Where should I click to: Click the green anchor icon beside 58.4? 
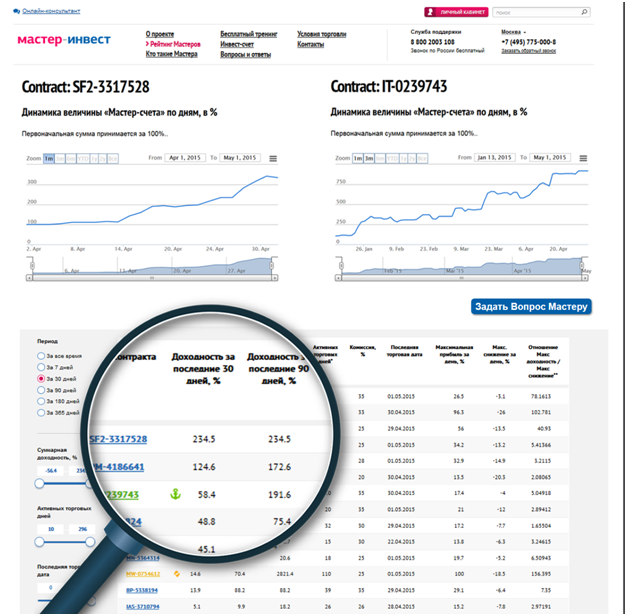pos(176,494)
